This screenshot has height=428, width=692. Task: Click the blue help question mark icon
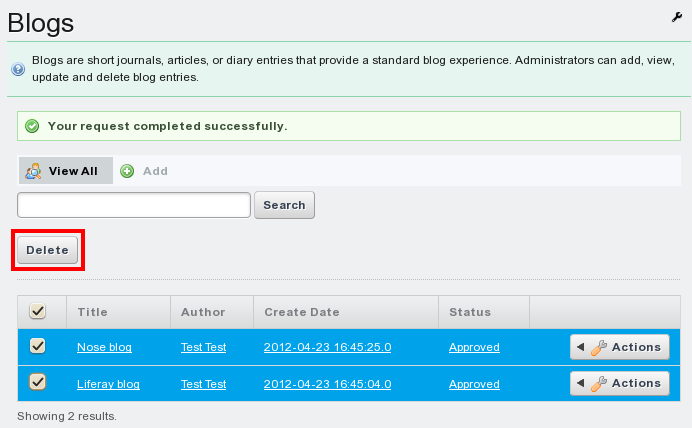pyautogui.click(x=18, y=69)
